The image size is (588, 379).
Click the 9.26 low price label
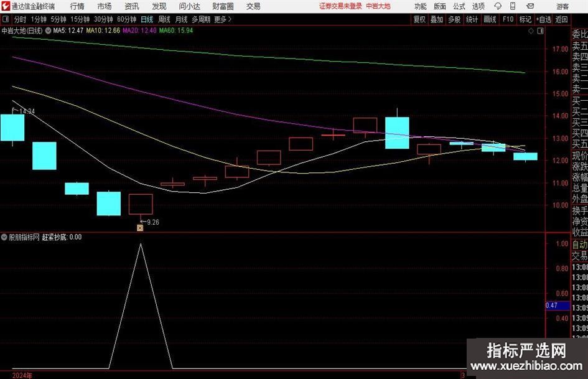pyautogui.click(x=153, y=222)
